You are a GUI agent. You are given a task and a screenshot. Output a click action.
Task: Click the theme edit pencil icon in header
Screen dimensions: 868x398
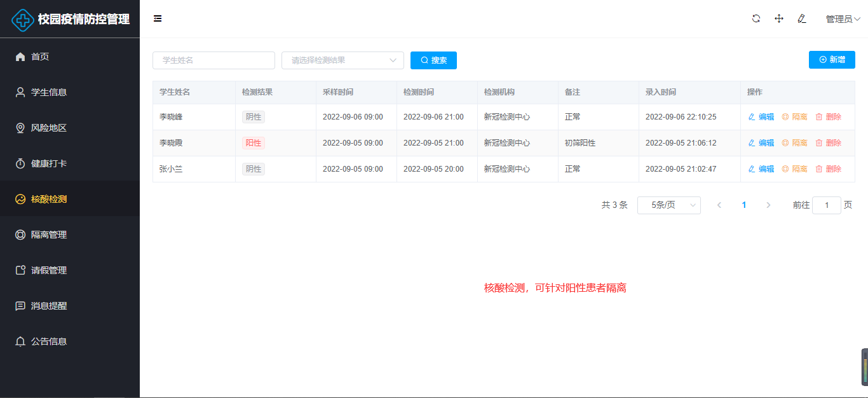point(802,18)
